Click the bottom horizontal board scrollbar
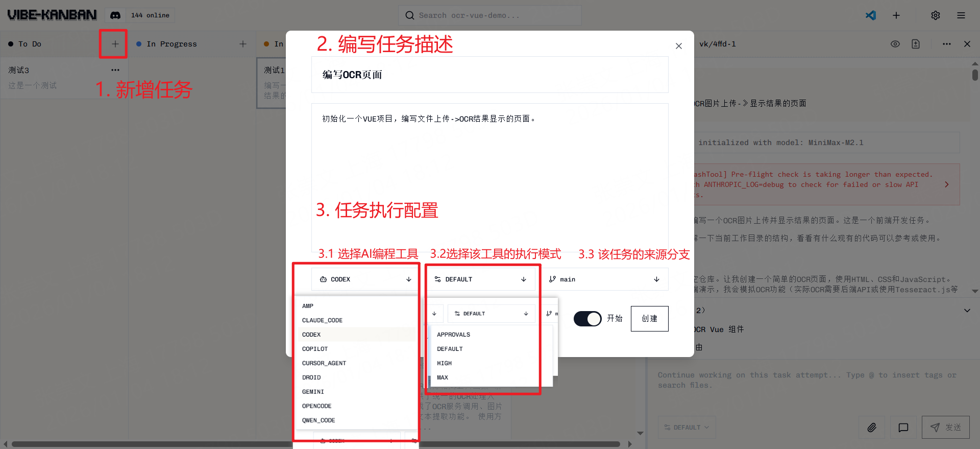Screen dimensions: 980x449 click(x=315, y=444)
